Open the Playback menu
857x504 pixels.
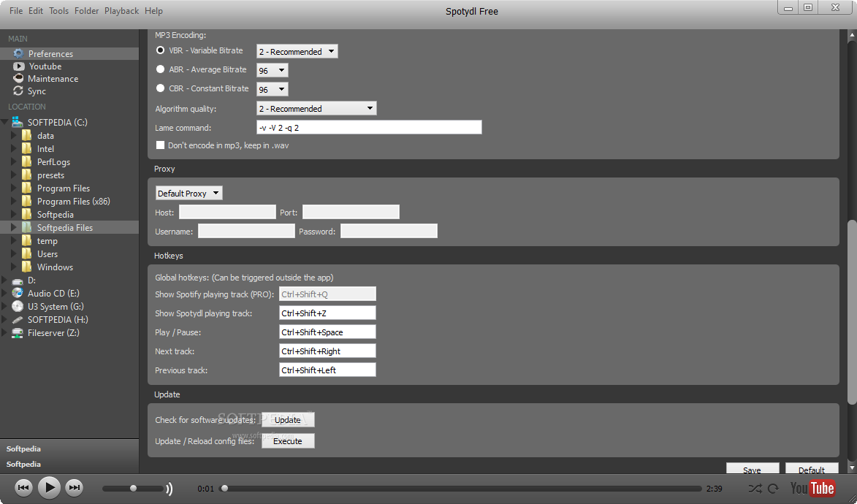(122, 11)
